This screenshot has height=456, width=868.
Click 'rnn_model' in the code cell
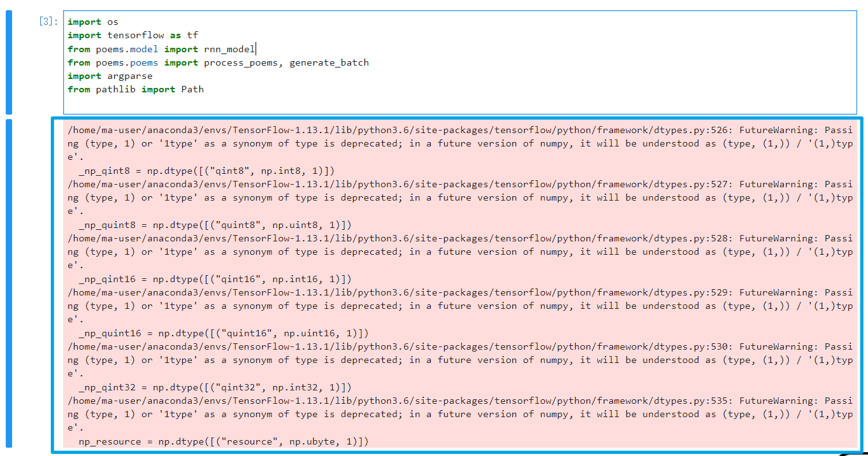point(229,49)
